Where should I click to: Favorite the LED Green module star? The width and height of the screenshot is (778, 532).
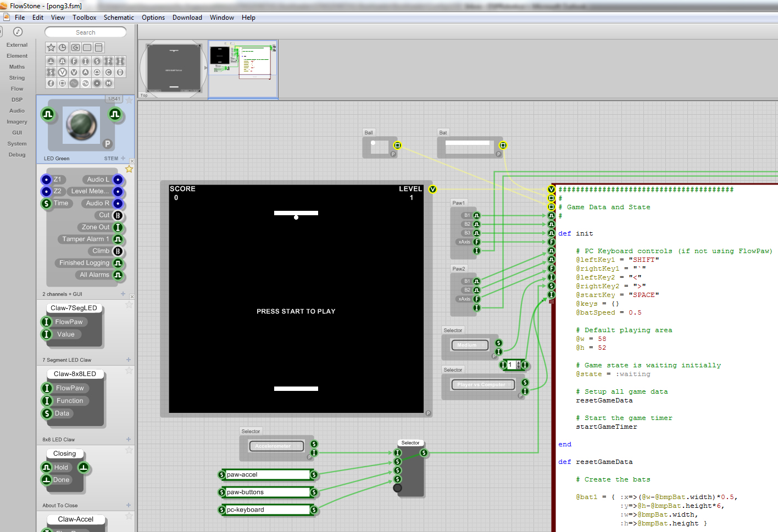pos(129,100)
